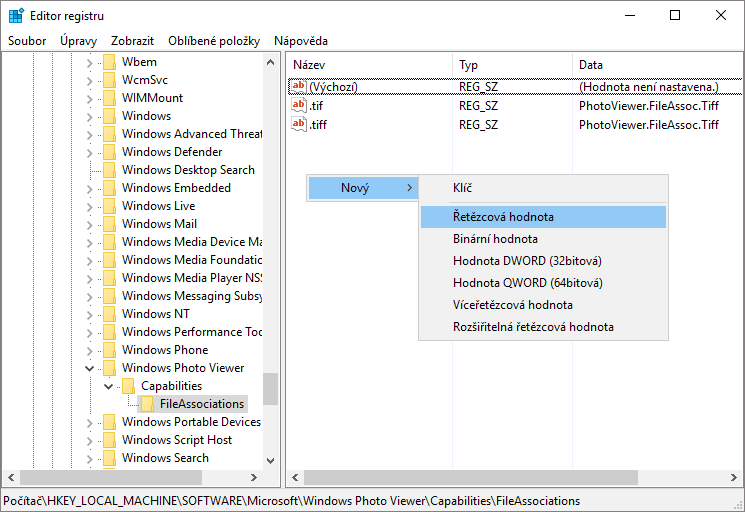Click the string value icon beside .tiff

pyautogui.click(x=298, y=125)
